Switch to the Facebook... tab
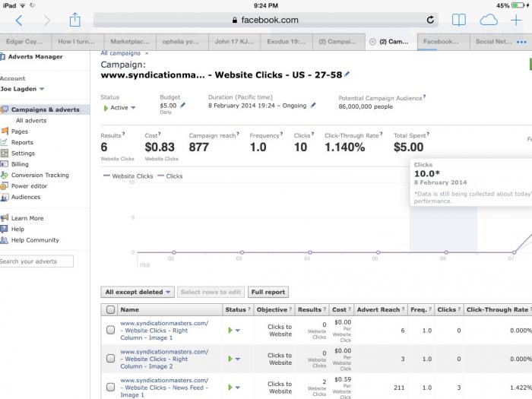The image size is (532, 399). [443, 42]
